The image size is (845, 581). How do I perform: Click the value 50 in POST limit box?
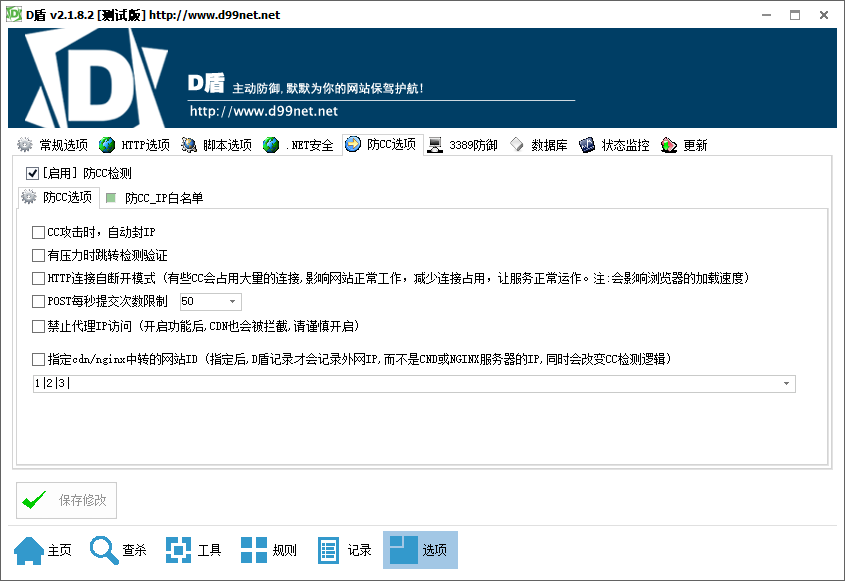[x=187, y=301]
